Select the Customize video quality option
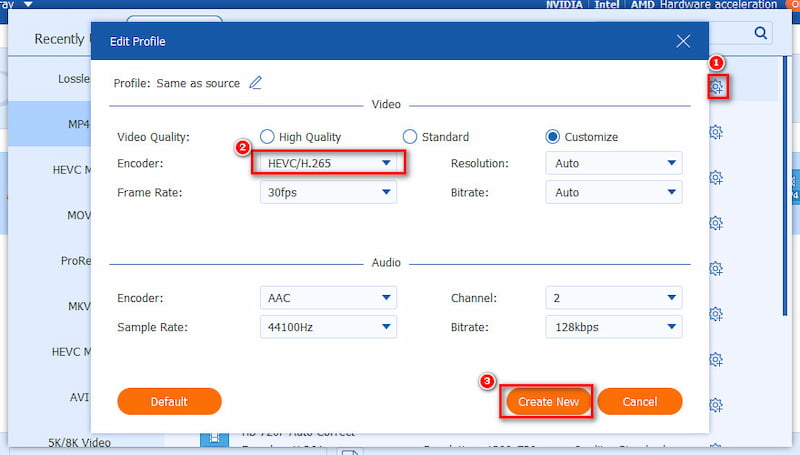 point(553,137)
